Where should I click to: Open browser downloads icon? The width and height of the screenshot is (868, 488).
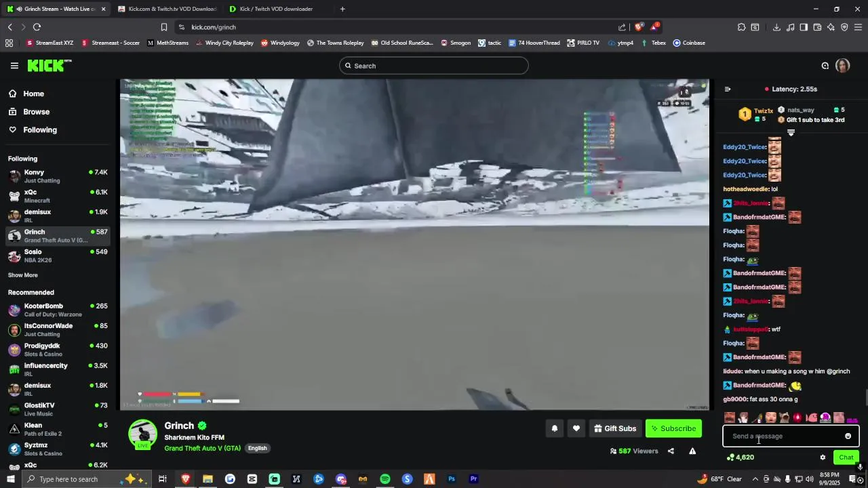[776, 27]
